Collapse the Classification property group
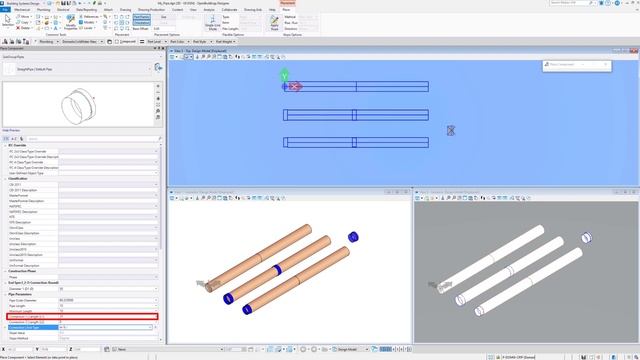The width and height of the screenshot is (640, 360). [5, 179]
